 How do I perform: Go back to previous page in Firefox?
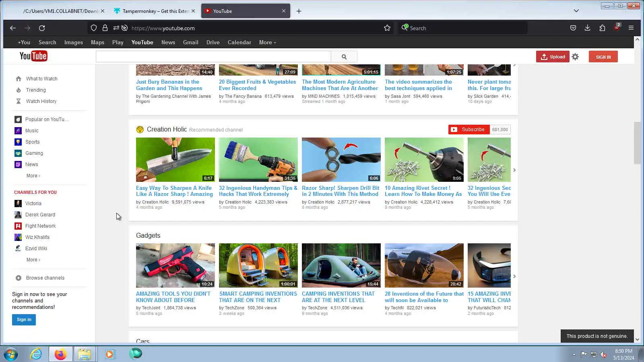[x=13, y=28]
